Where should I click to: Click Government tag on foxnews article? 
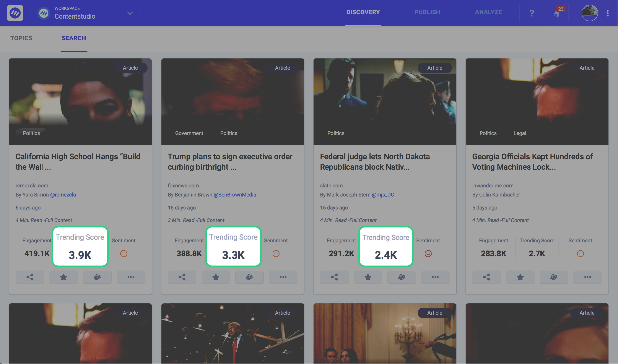(189, 133)
